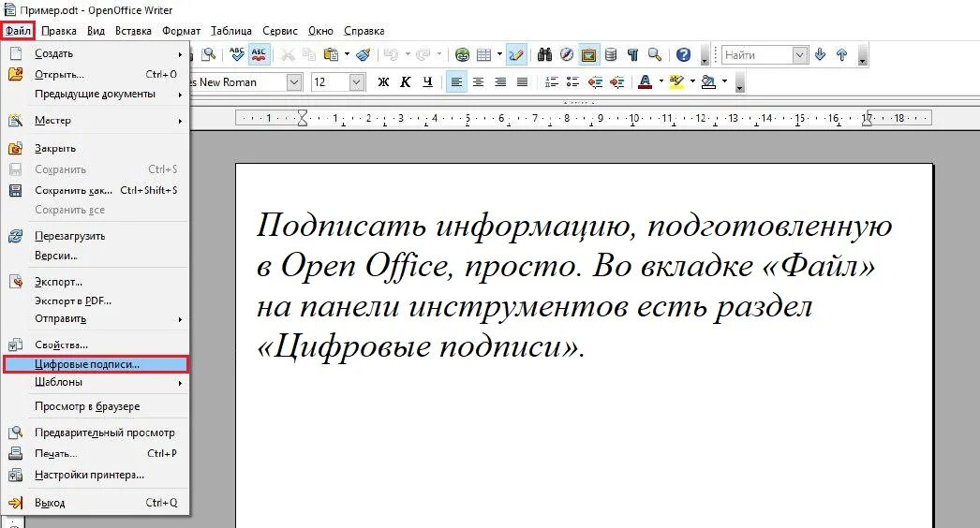Apply paragraph background color bucket
The width and height of the screenshot is (980, 528).
[708, 81]
